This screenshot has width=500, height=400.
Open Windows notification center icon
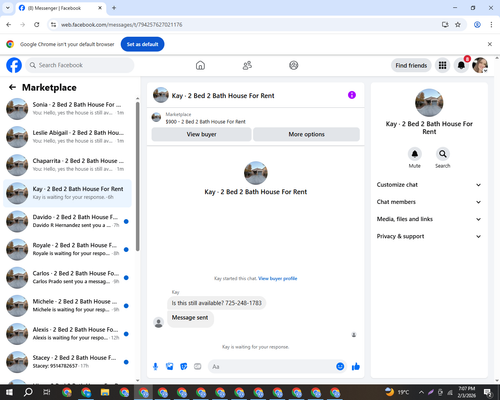pos(488,392)
